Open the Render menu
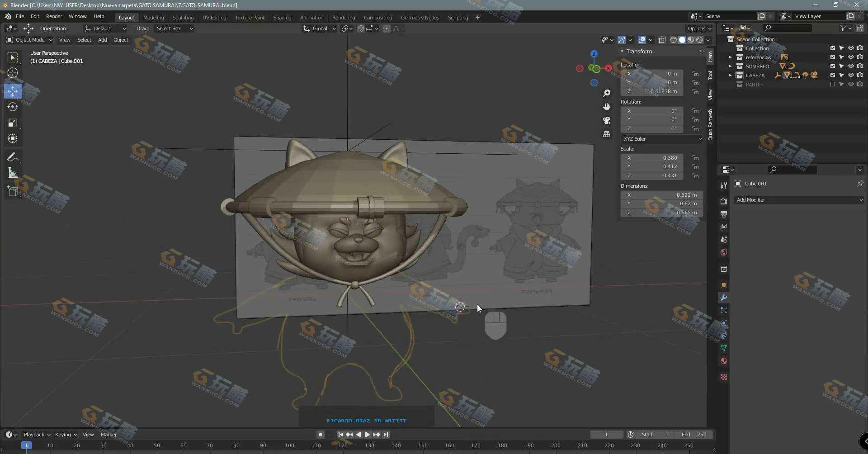 pos(54,16)
